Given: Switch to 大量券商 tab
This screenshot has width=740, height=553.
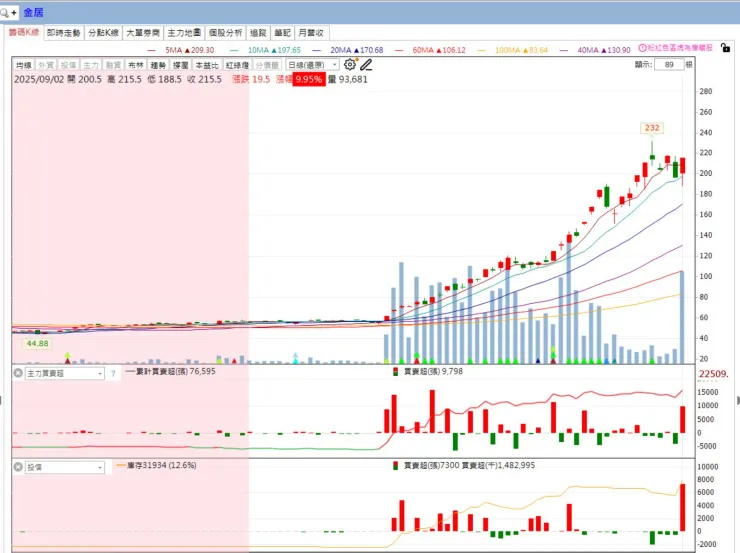Looking at the screenshot, I should 143,33.
